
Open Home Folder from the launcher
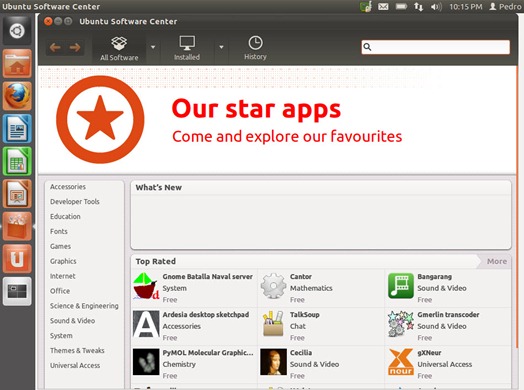[x=17, y=63]
